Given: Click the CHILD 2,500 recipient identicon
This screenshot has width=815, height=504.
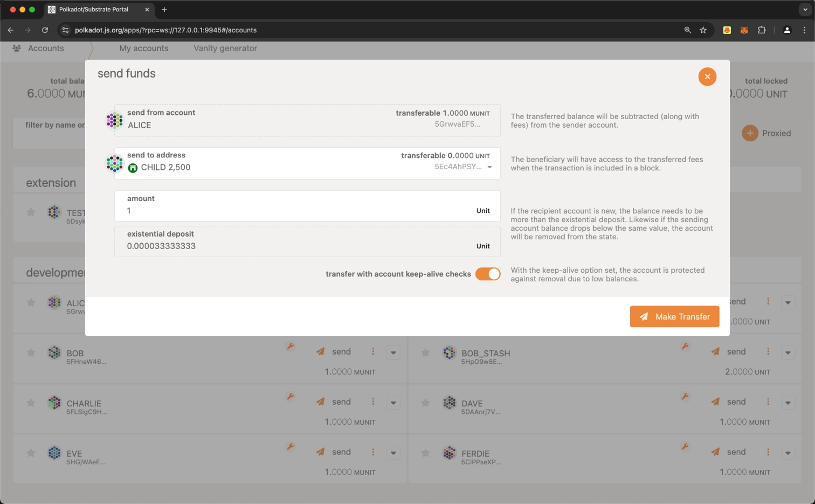Looking at the screenshot, I should [x=114, y=163].
